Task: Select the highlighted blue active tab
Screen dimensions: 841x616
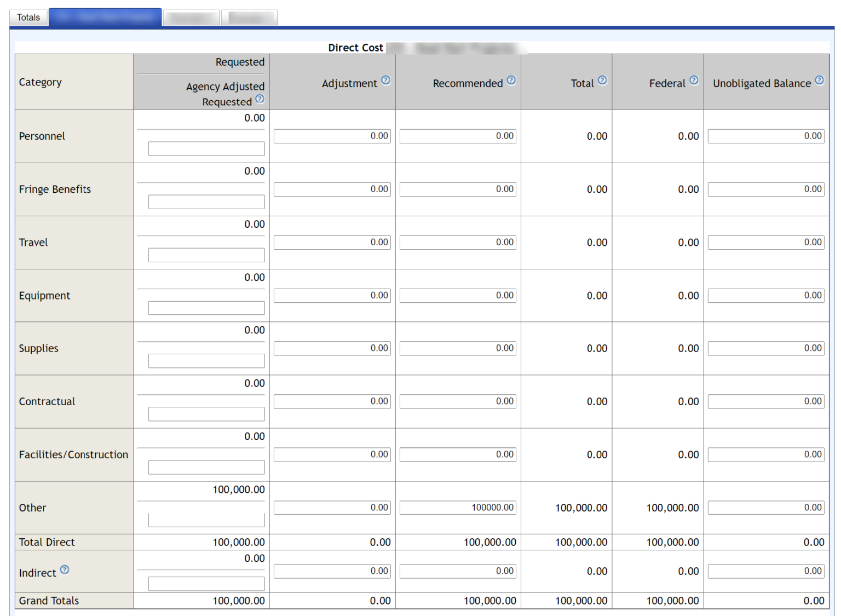Action: (x=105, y=18)
